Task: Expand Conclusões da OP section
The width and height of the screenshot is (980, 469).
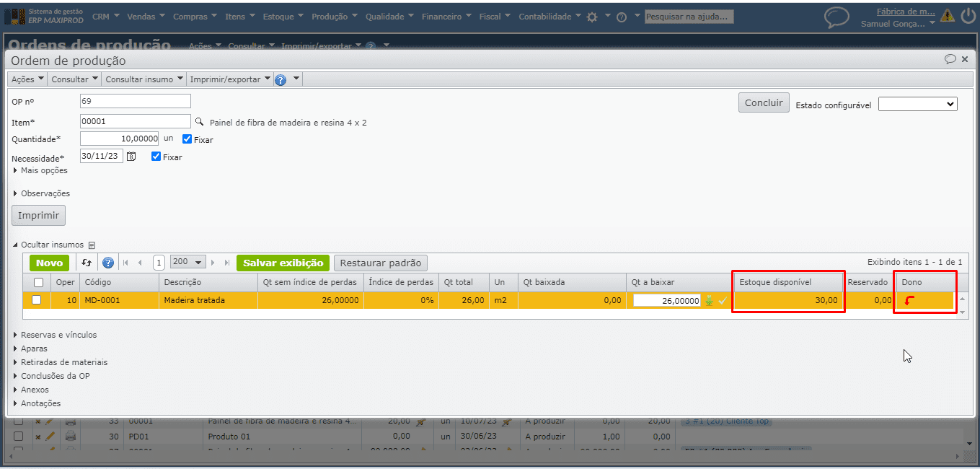Action: (x=51, y=376)
